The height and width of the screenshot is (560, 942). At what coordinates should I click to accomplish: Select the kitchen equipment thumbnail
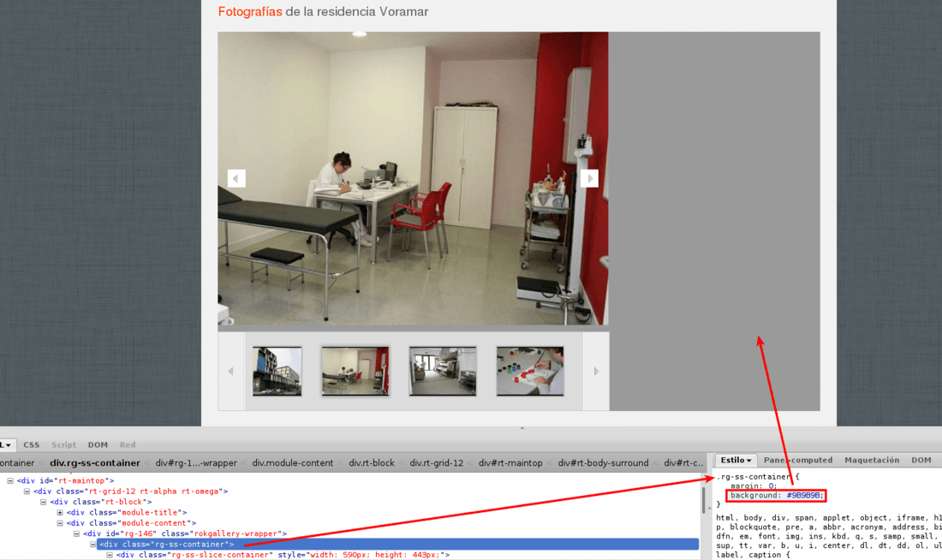tap(443, 371)
